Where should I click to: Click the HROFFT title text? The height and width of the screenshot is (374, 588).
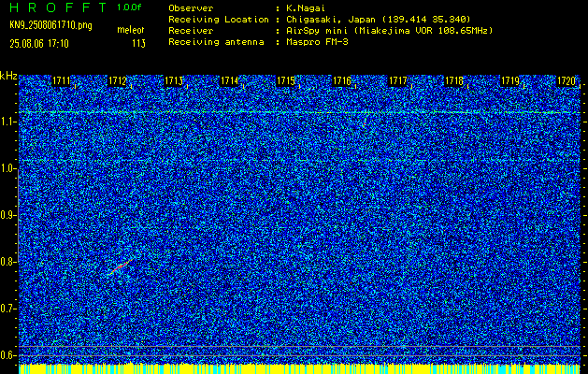pos(58,7)
